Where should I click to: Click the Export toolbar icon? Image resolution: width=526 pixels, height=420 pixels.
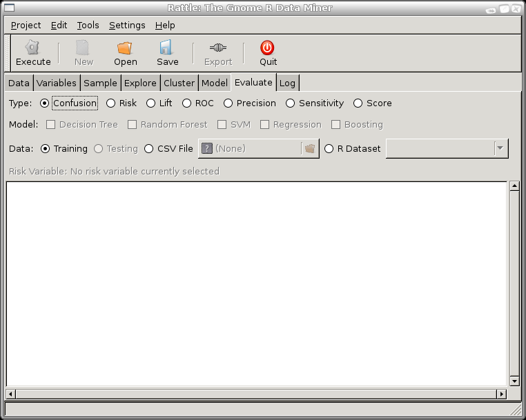coord(218,48)
